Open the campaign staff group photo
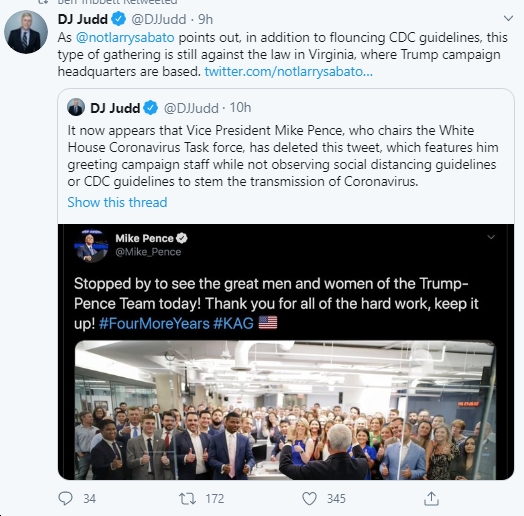Image resolution: width=524 pixels, height=516 pixels. (x=285, y=410)
